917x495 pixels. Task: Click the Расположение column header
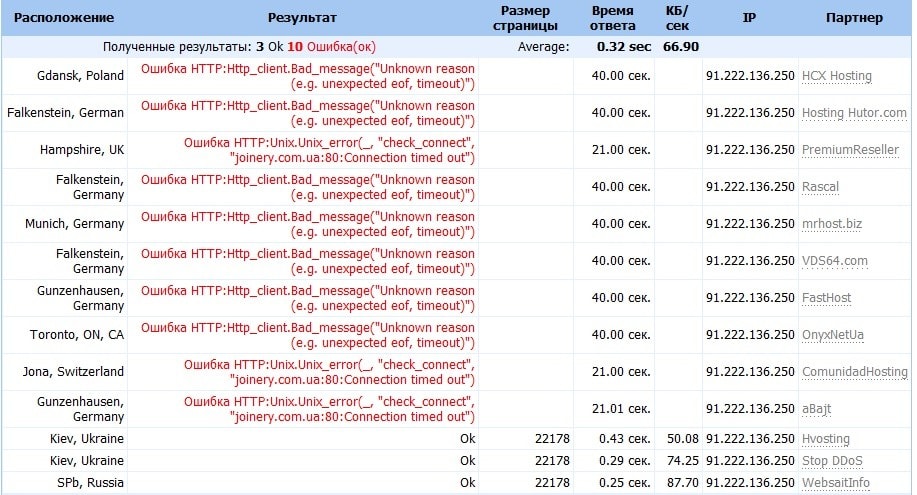point(63,18)
